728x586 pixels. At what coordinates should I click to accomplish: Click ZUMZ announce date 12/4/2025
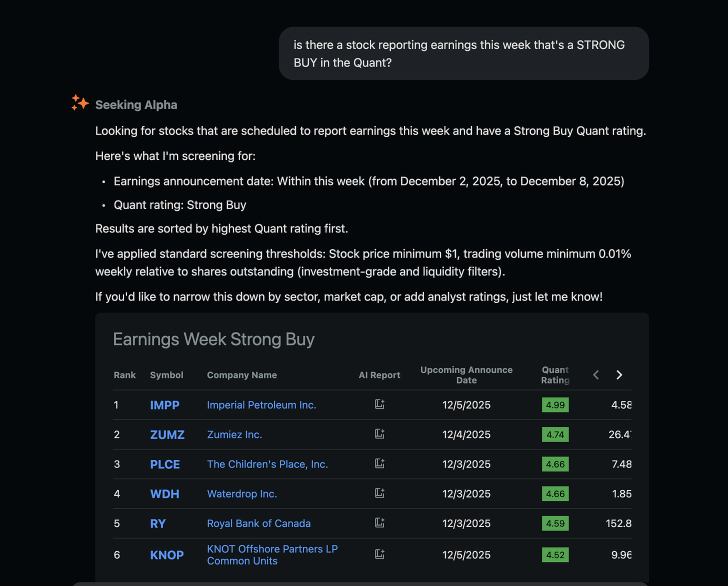pyautogui.click(x=466, y=434)
